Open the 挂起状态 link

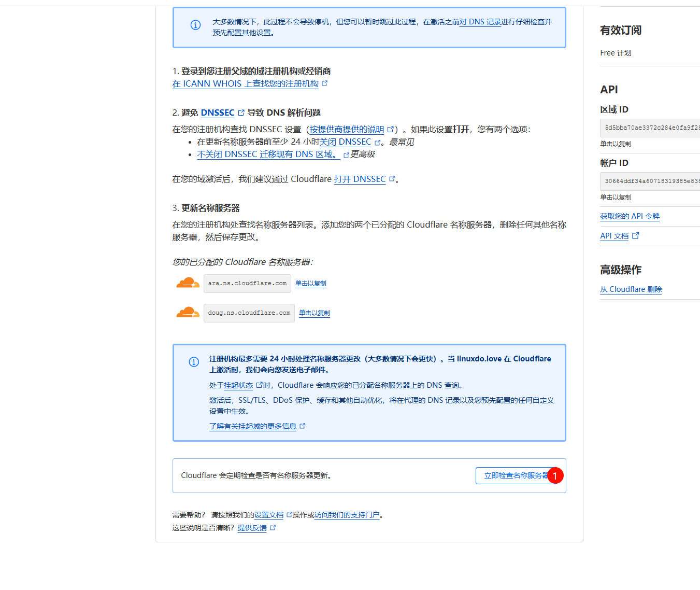pos(238,385)
